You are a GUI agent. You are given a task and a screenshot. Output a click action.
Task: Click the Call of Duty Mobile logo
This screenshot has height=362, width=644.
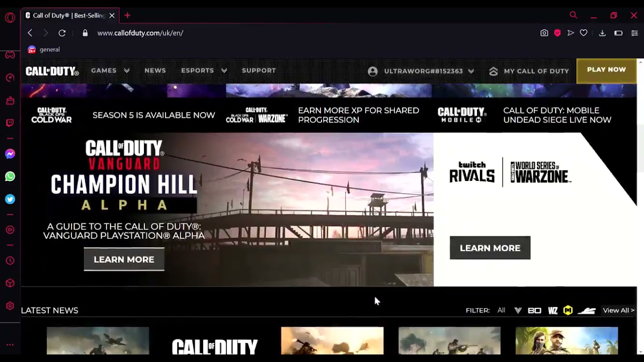click(x=461, y=115)
